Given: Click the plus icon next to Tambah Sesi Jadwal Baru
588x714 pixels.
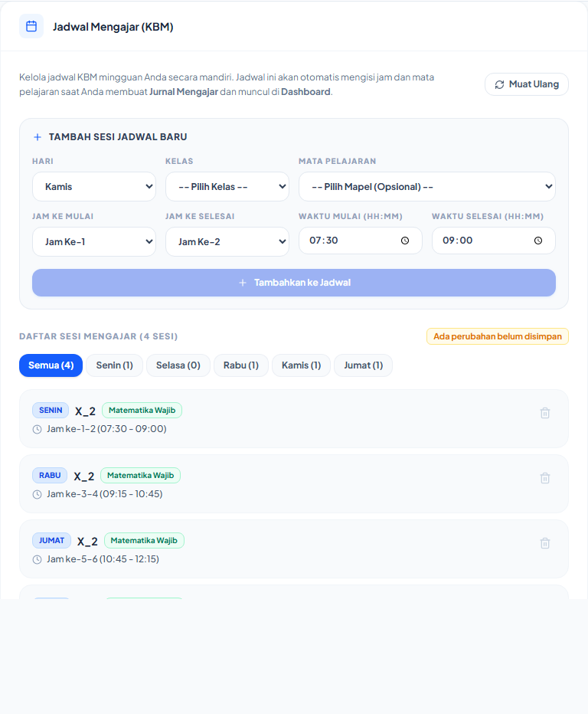Looking at the screenshot, I should coord(38,137).
